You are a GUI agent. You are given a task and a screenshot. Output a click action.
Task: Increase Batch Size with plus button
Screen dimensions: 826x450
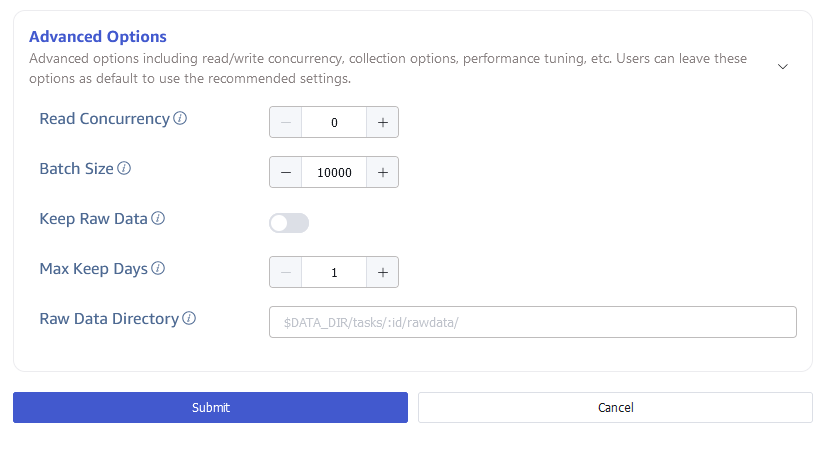pyautogui.click(x=382, y=172)
